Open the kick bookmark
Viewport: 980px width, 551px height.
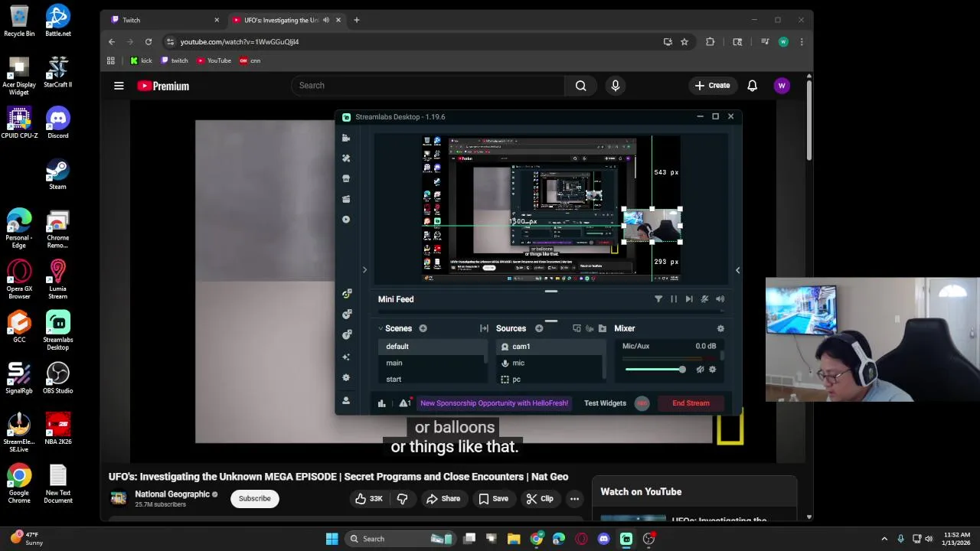pos(141,60)
